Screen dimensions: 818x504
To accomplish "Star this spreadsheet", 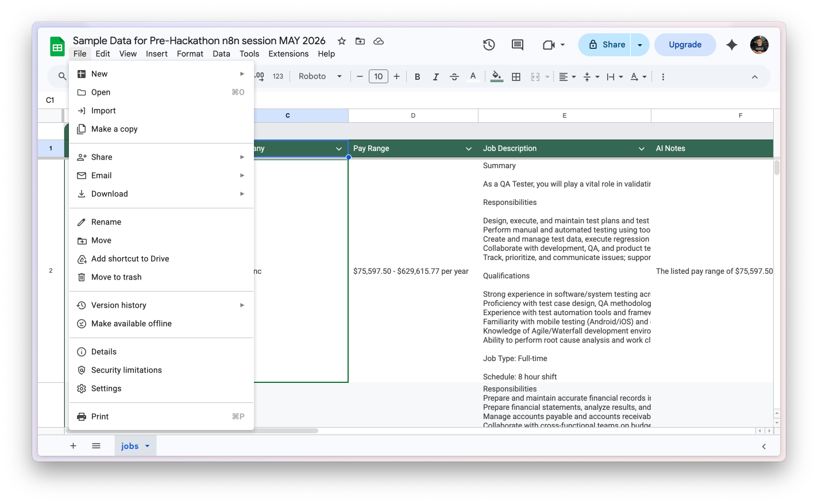I will (x=342, y=41).
